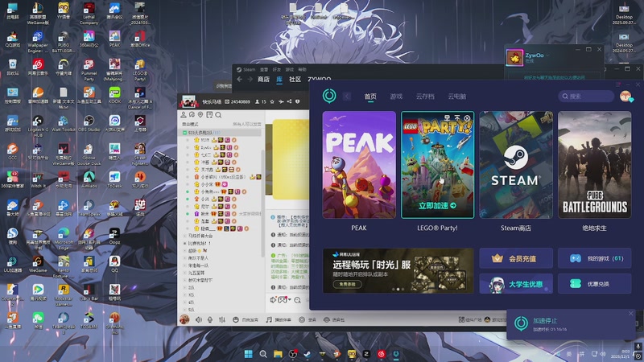Expand the 比赛预站 sub-channel

[x=185, y=244]
